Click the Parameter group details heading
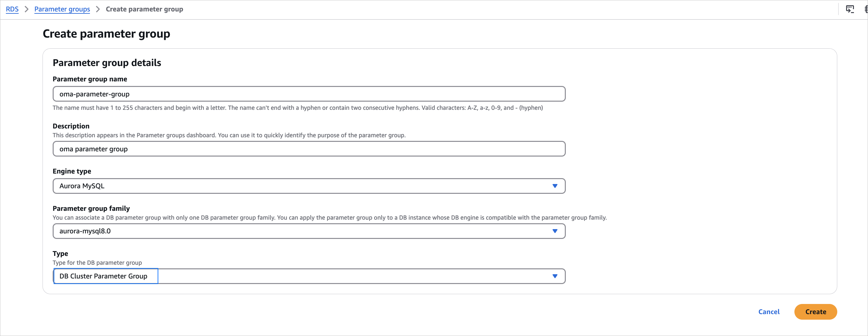The width and height of the screenshot is (868, 336). tap(107, 63)
